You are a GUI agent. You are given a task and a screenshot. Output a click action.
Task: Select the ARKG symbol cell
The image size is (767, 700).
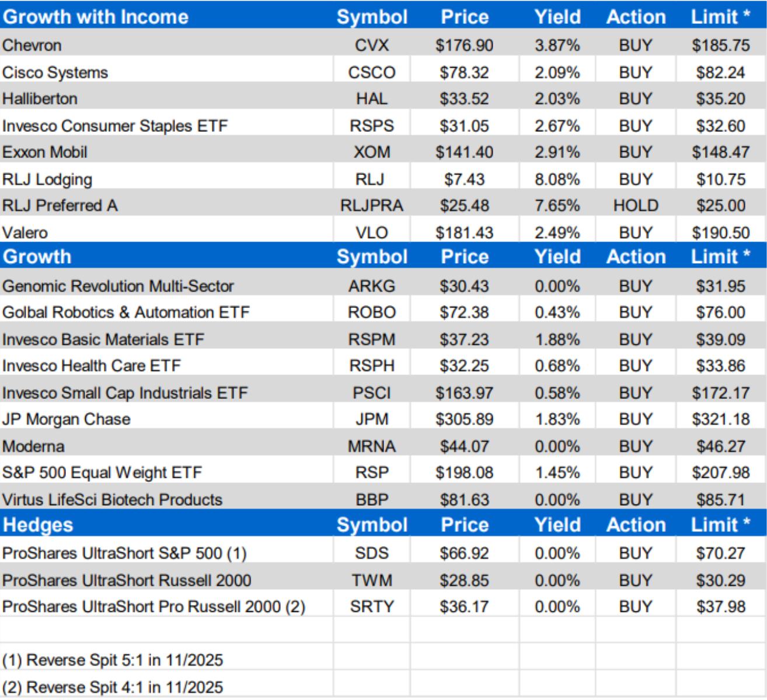pos(371,286)
